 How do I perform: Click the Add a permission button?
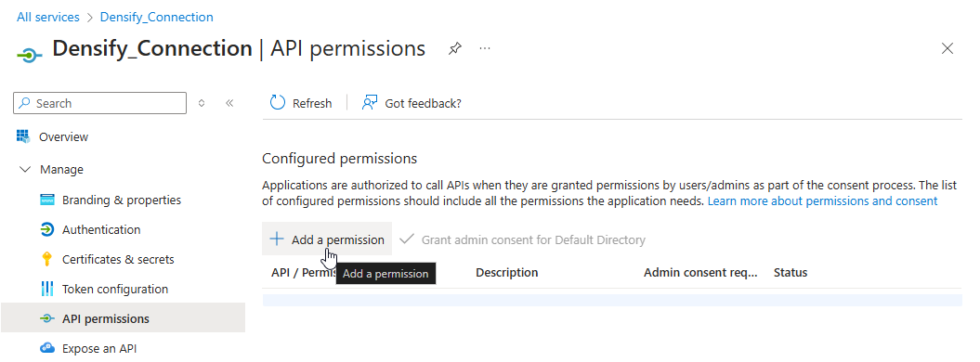(x=327, y=239)
